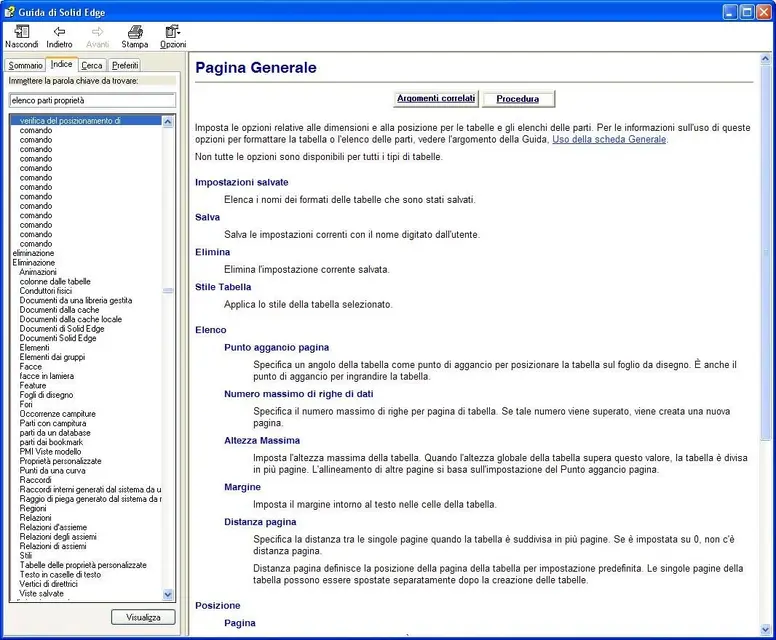The image size is (776, 640).
Task: Select 'Documenti Solid Edge' entry
Action: tap(58, 338)
